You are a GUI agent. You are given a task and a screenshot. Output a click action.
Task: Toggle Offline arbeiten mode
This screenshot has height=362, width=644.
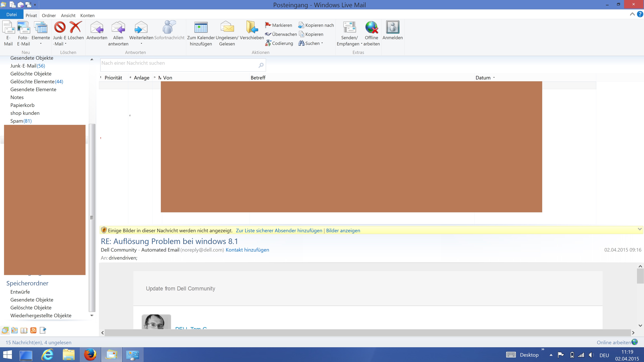point(371,34)
